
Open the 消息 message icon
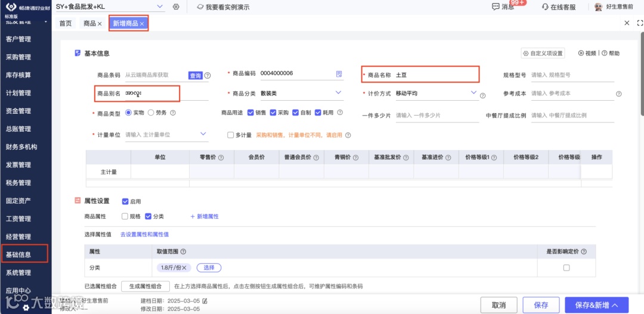(496, 7)
